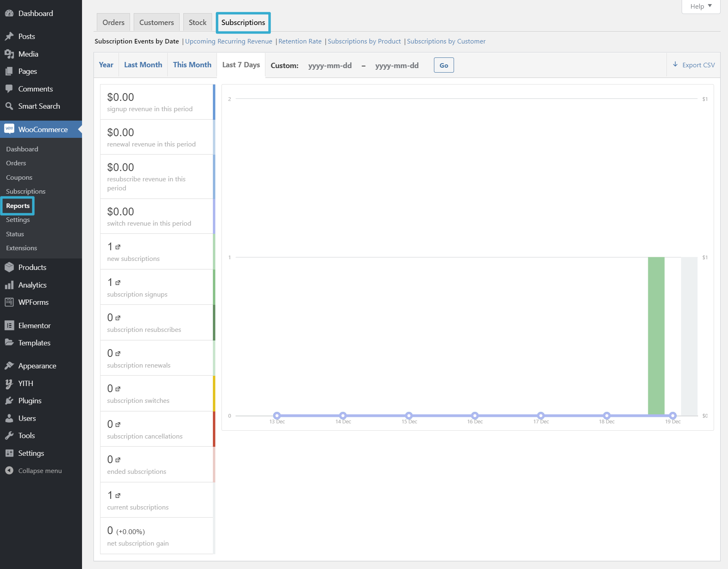Click the Collapse menu arrow icon
Viewport: 728px width, 569px height.
pos(9,471)
